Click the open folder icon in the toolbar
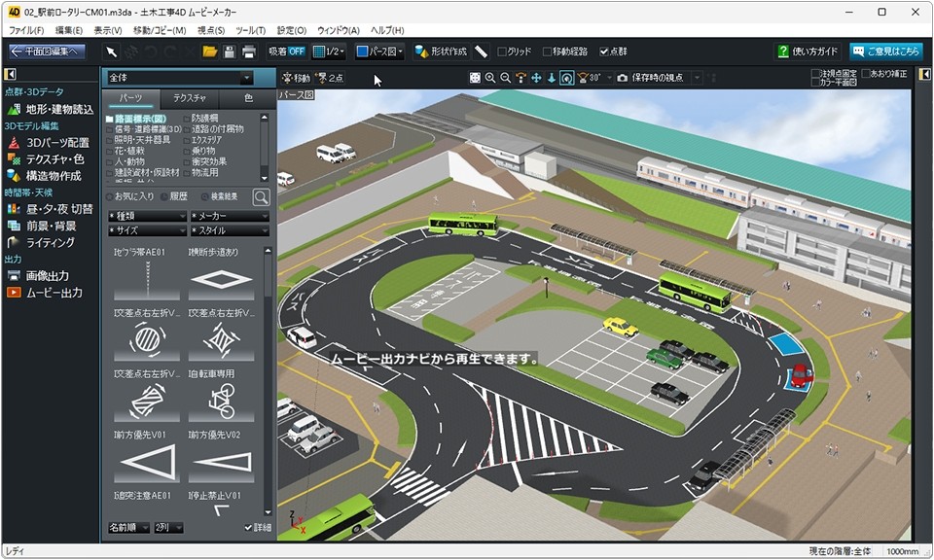 [209, 52]
